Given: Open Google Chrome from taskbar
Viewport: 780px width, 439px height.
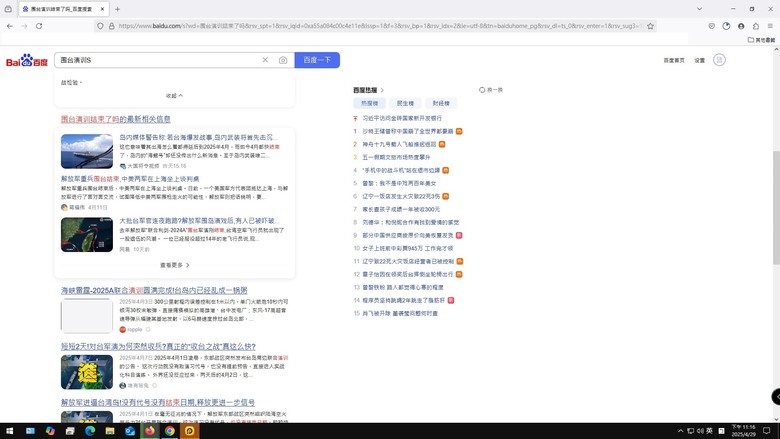Looking at the screenshot, I should [170, 431].
